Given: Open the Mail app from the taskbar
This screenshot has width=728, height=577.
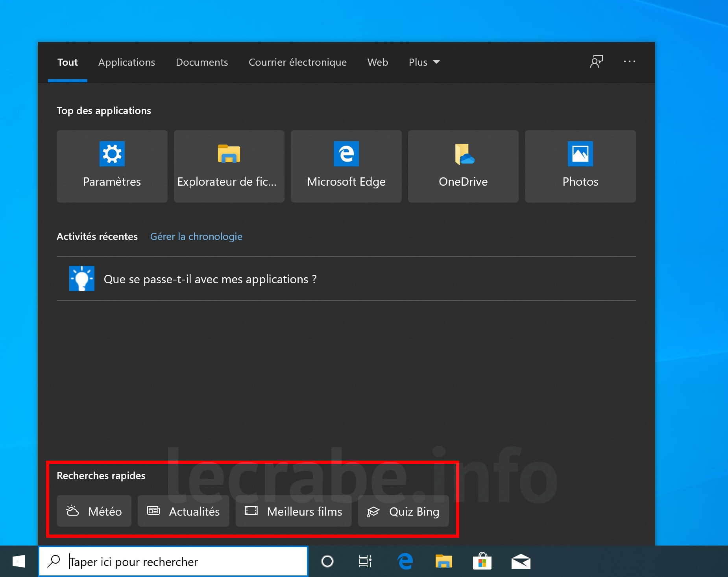Looking at the screenshot, I should click(x=521, y=561).
